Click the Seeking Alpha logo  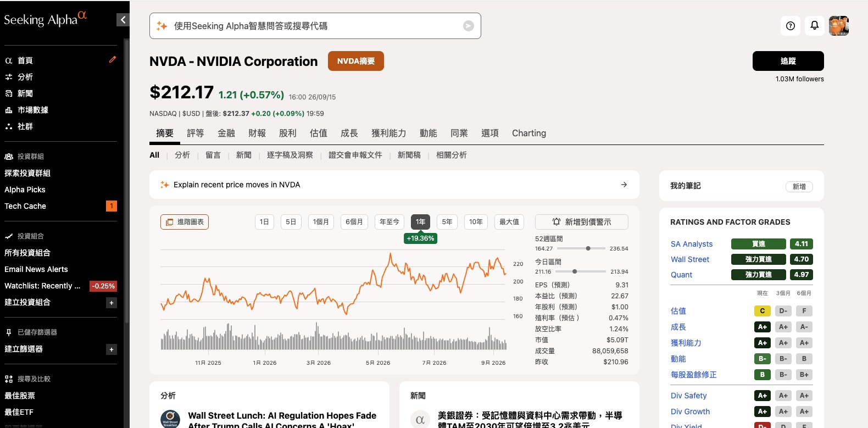pos(46,19)
